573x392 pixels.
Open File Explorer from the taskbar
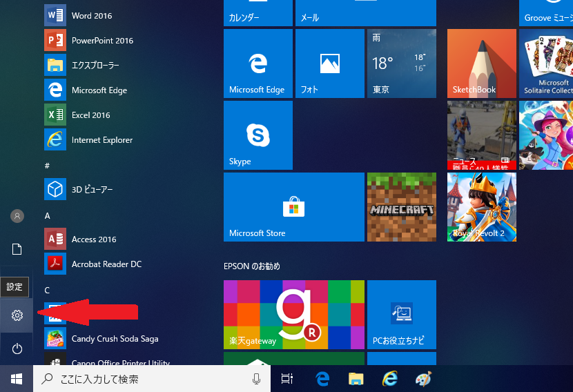tap(356, 379)
